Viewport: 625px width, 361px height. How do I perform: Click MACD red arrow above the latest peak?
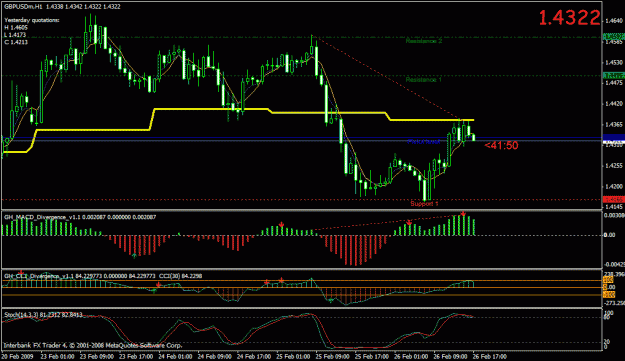point(463,214)
